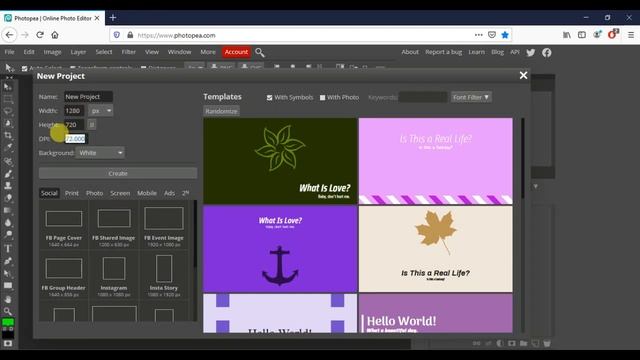This screenshot has width=640, height=360.
Task: Close the New Project dialog
Action: (x=523, y=76)
